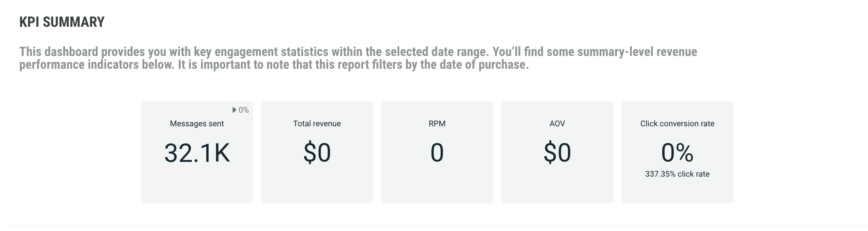
Task: Click the sentence starting "It is important"
Action: [x=352, y=65]
